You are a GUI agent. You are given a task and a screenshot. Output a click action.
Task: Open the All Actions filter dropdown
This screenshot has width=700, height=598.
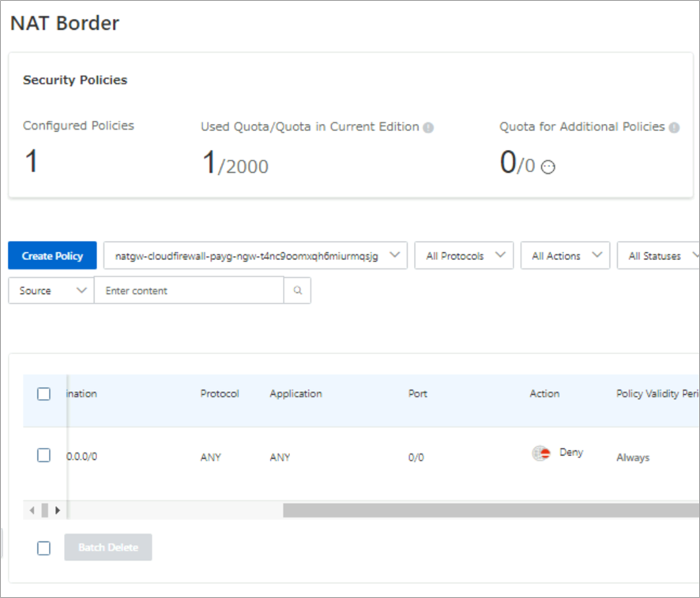click(565, 256)
